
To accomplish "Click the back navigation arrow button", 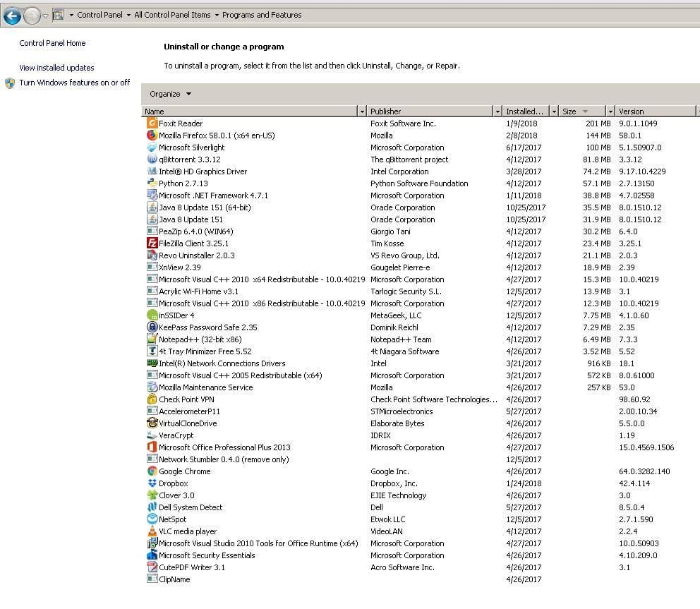I will [13, 16].
